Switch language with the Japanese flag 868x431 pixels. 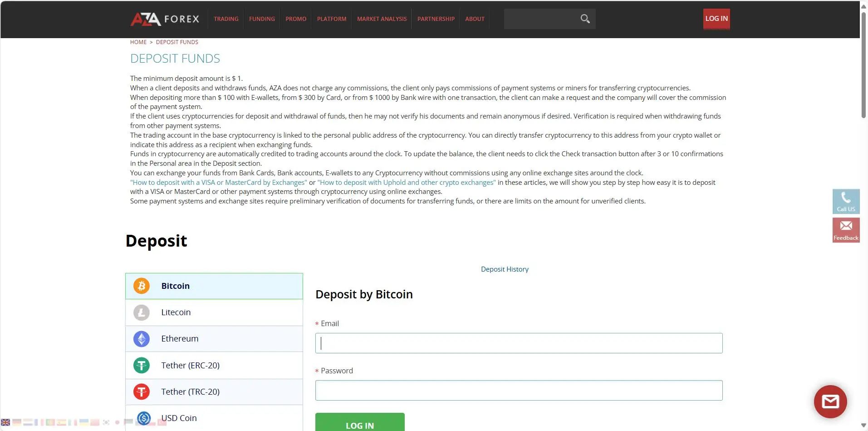(117, 422)
